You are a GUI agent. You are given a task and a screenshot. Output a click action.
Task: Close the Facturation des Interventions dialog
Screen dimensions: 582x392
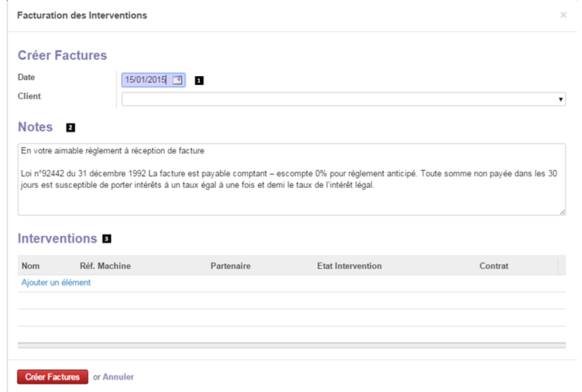point(563,15)
